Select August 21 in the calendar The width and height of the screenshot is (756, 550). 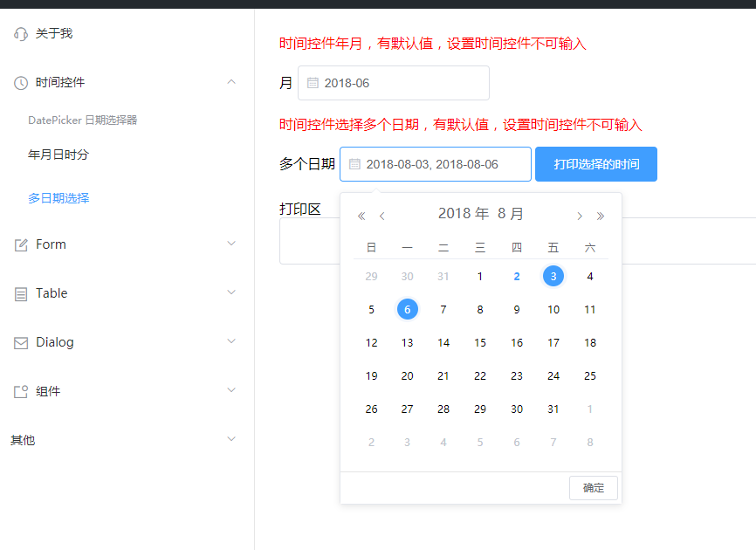point(443,376)
